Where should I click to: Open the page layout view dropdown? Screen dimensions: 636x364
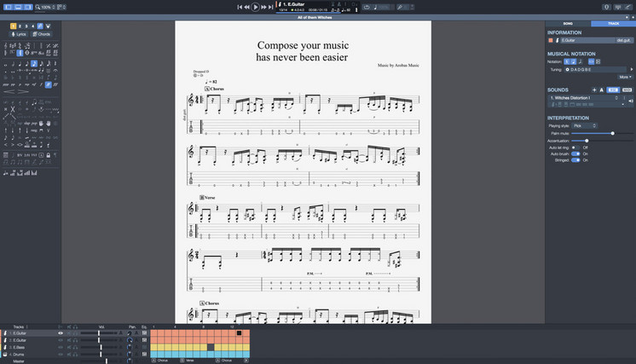pos(61,7)
